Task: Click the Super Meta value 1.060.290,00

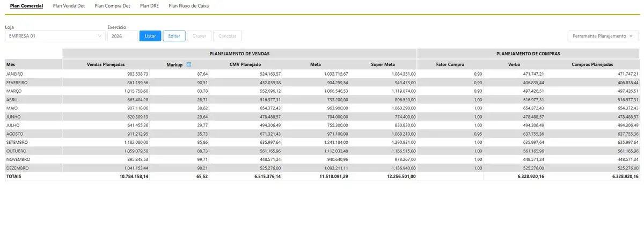Action: [x=404, y=108]
